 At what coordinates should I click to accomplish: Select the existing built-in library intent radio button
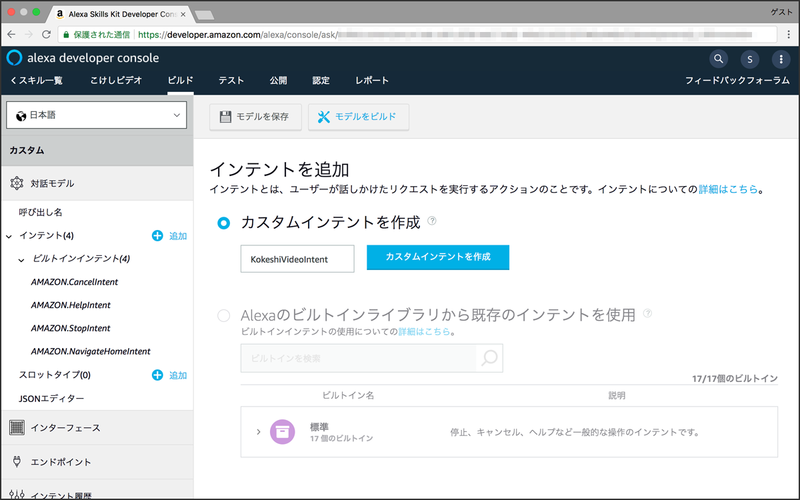tap(223, 315)
